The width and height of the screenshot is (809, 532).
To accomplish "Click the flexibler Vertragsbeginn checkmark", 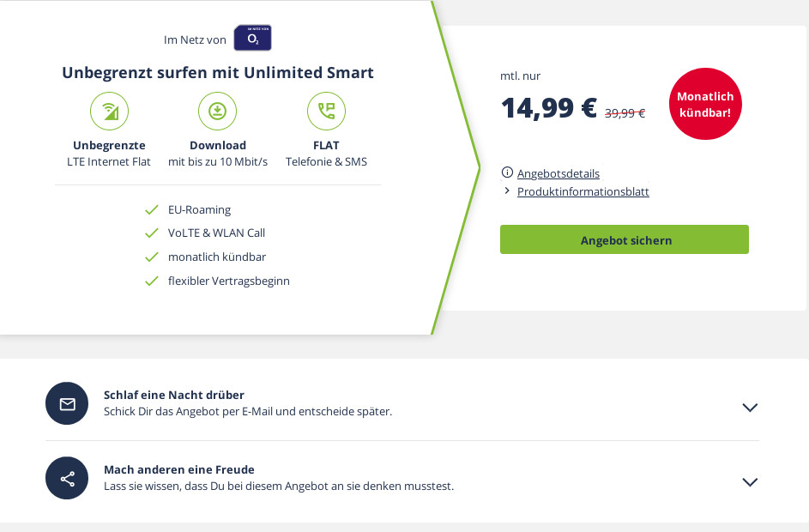I will (x=152, y=281).
